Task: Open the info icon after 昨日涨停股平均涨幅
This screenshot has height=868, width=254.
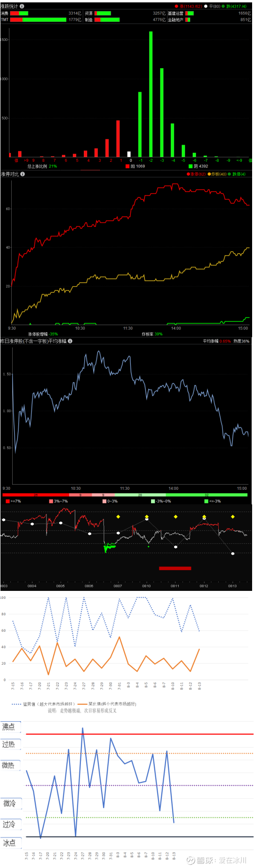Action: pyautogui.click(x=70, y=341)
